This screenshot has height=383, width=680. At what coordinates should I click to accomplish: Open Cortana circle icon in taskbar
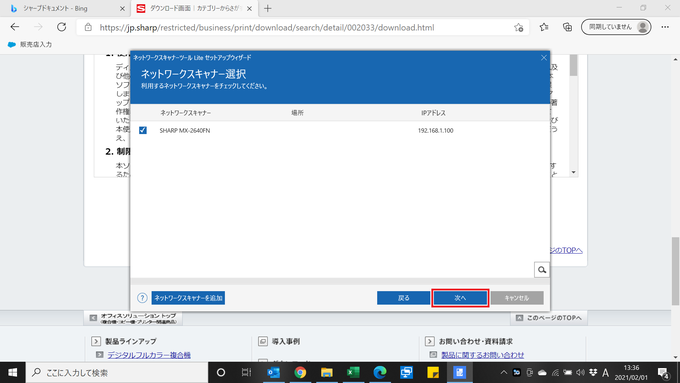point(221,373)
